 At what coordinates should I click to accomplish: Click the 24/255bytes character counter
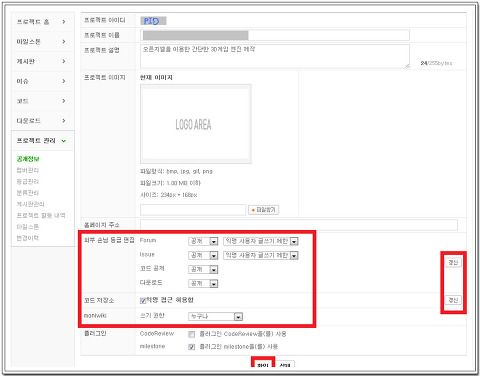tap(436, 63)
